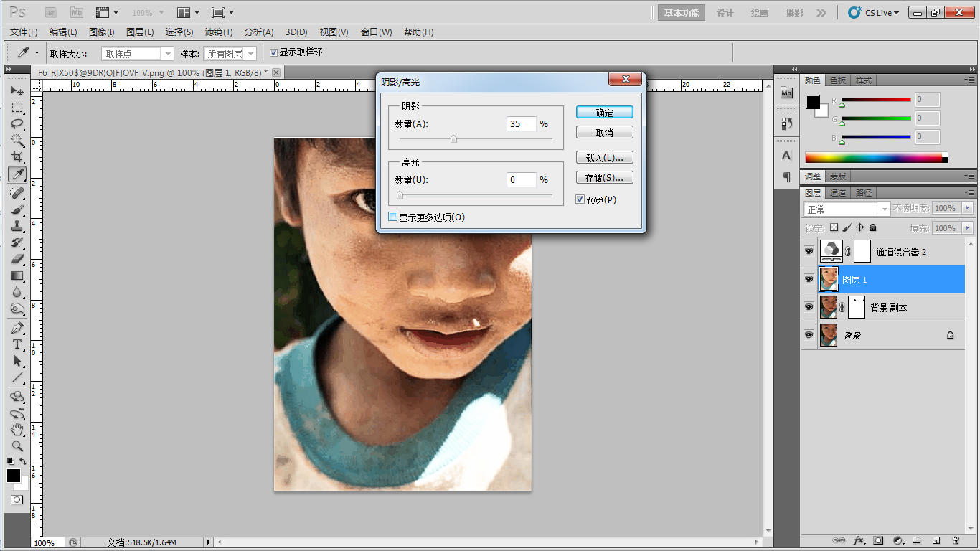The height and width of the screenshot is (551, 980).
Task: Open the History panel icon
Action: (x=787, y=123)
